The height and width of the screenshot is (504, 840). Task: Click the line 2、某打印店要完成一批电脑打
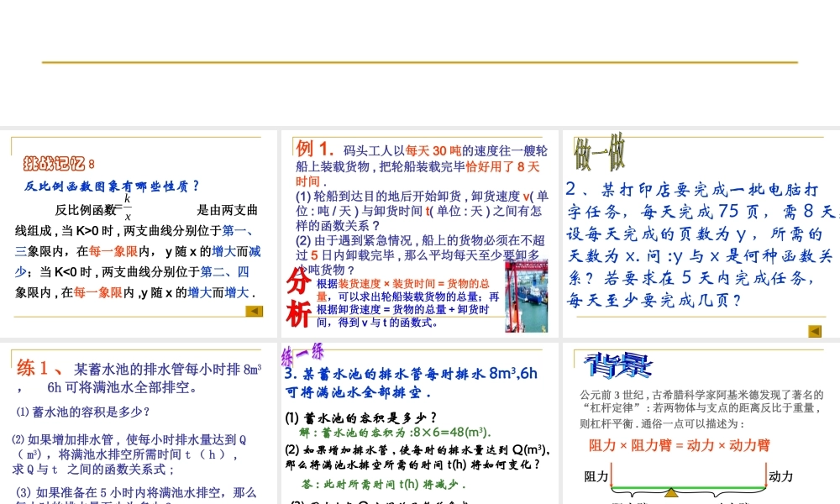coord(692,190)
